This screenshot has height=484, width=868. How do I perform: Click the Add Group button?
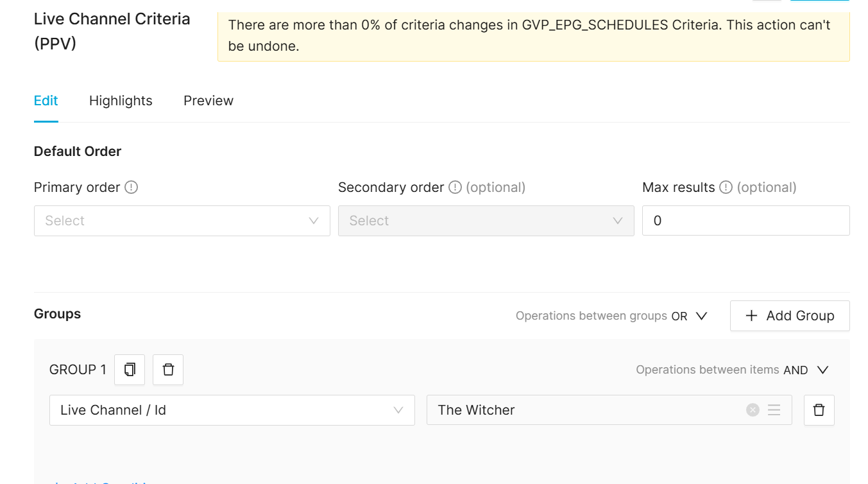[790, 316]
